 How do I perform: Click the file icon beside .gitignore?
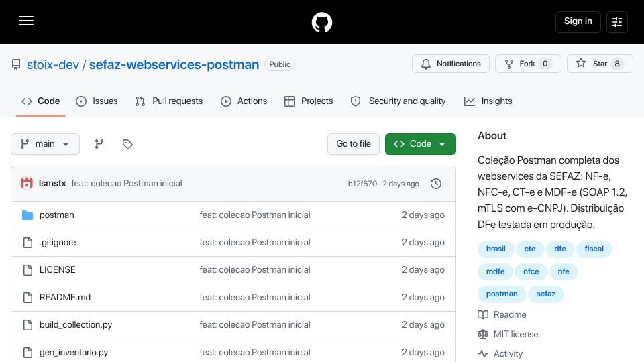pos(28,243)
